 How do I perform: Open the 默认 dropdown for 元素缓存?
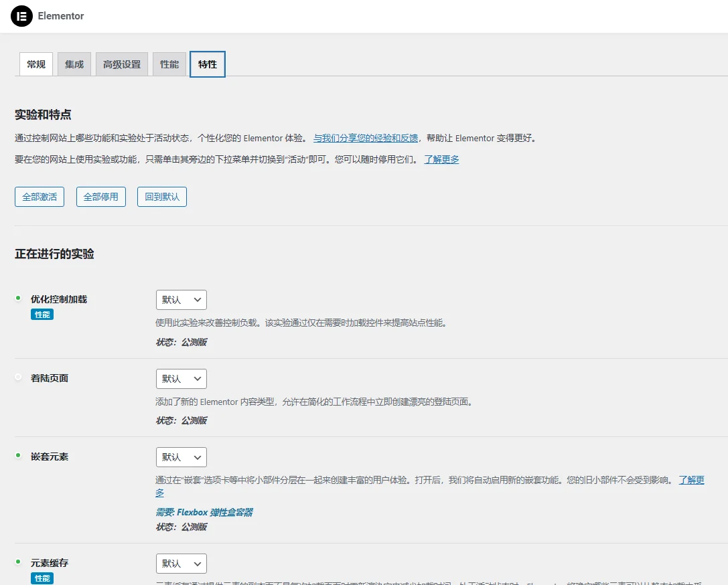[x=181, y=563]
